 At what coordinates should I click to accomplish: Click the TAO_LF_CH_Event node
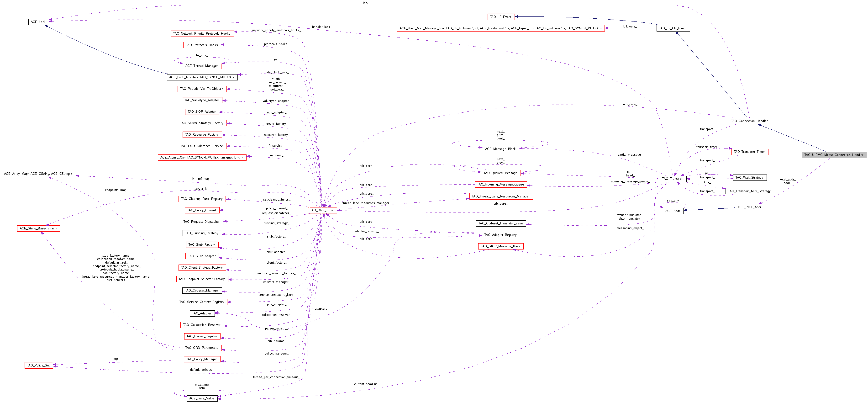tap(673, 28)
